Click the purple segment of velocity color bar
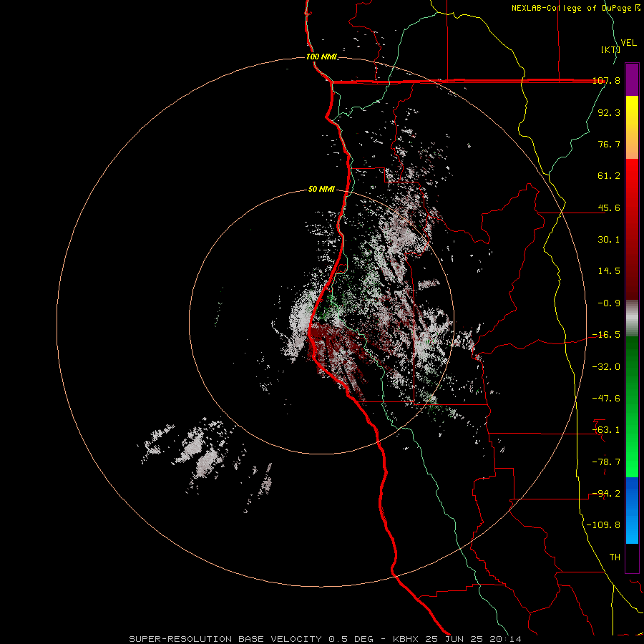Viewport: 644px width, 644px height. point(632,79)
